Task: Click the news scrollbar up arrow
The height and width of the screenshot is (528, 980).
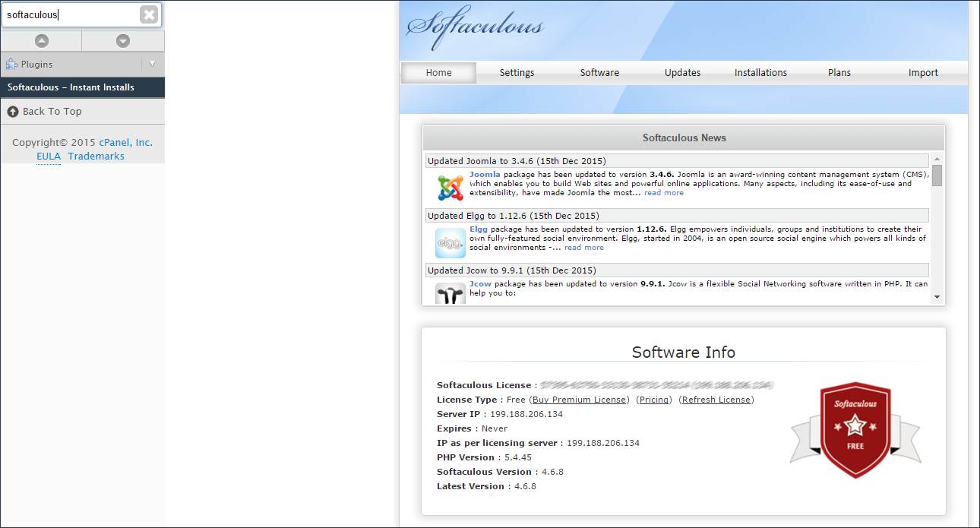Action: [937, 159]
